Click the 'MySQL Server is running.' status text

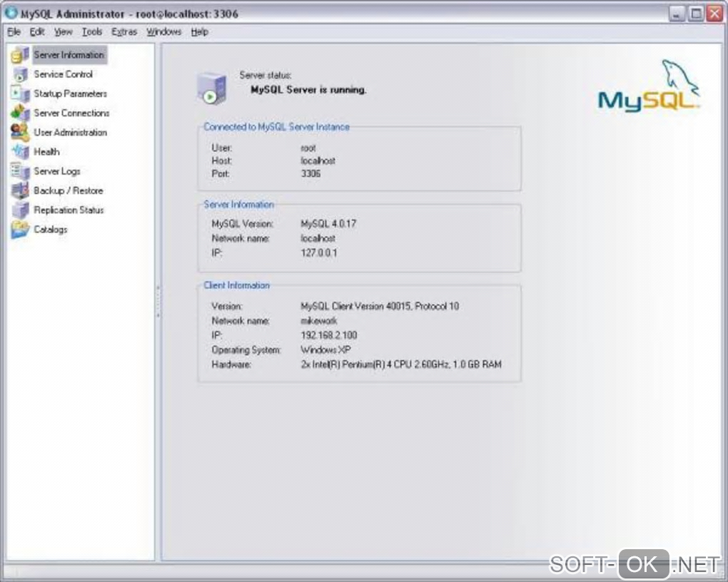pyautogui.click(x=308, y=90)
